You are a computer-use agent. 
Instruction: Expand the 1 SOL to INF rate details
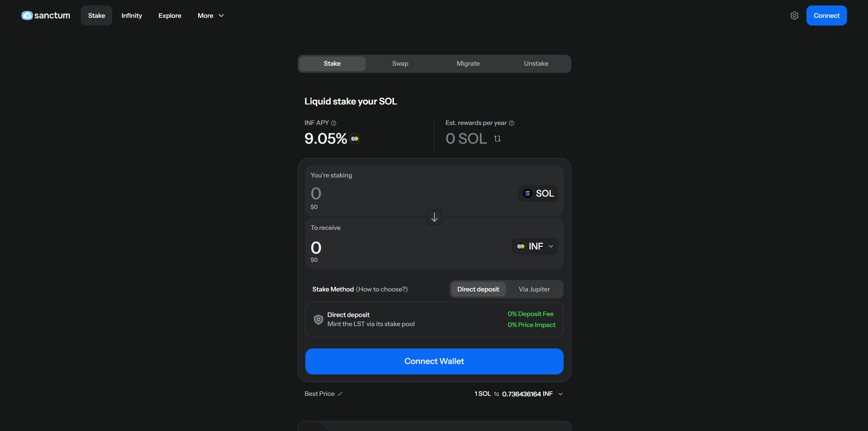[x=560, y=394]
